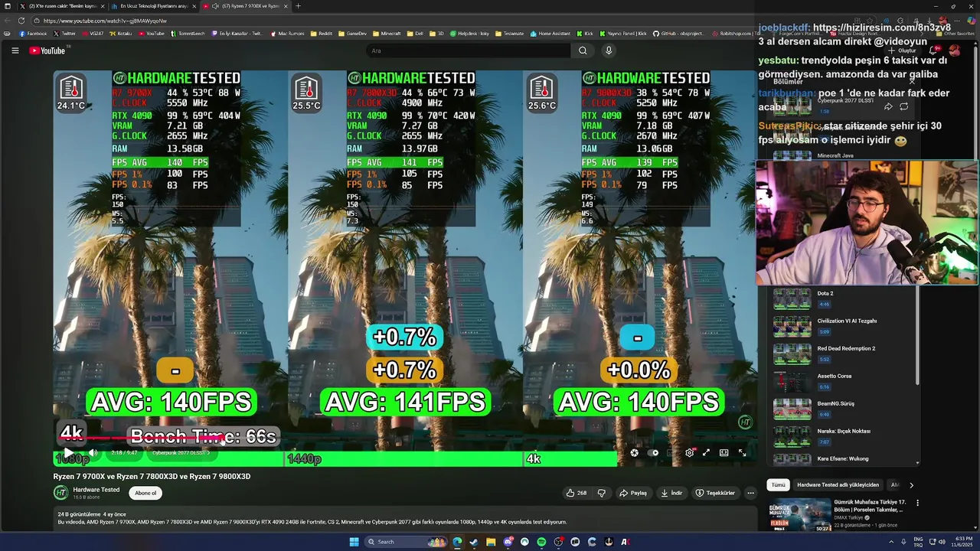Open the Cyberpunk 2077 DLSS chapter chip
The image size is (980, 551).
(x=181, y=453)
